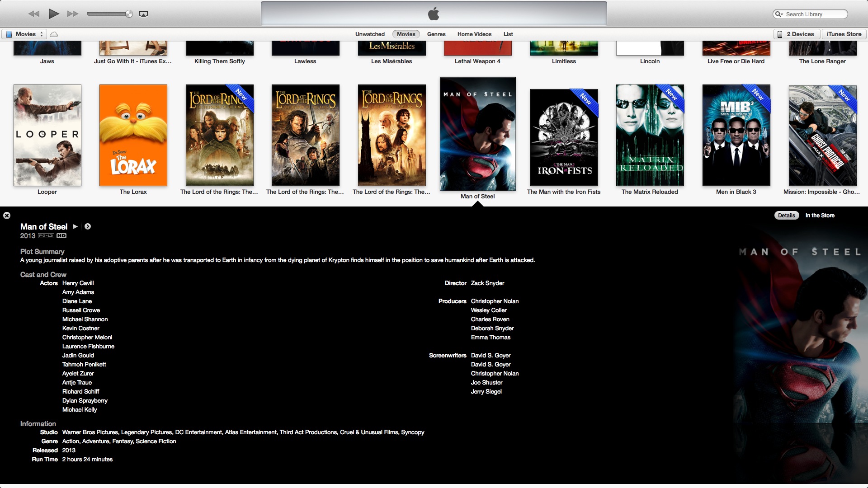Screen dimensions: 868x488
Task: Switch to the Genres tab
Action: 436,34
